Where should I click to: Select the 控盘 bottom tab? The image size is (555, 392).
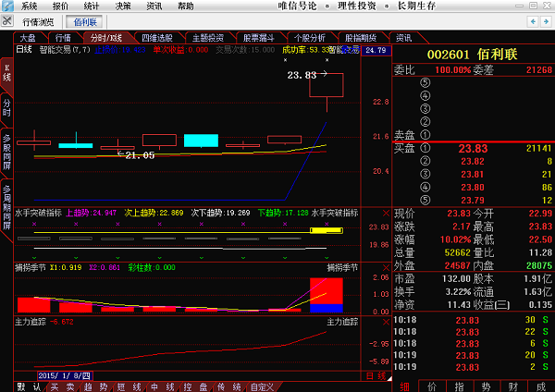195,386
